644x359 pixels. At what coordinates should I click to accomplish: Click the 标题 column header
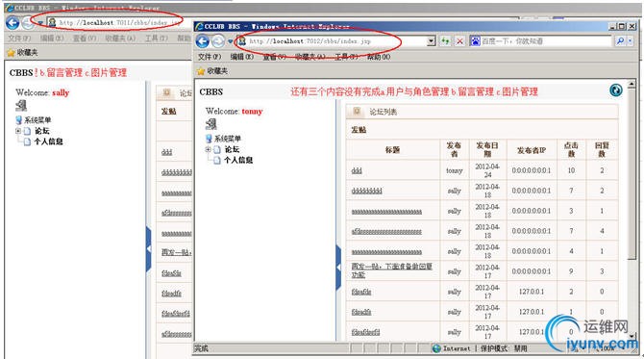point(392,150)
